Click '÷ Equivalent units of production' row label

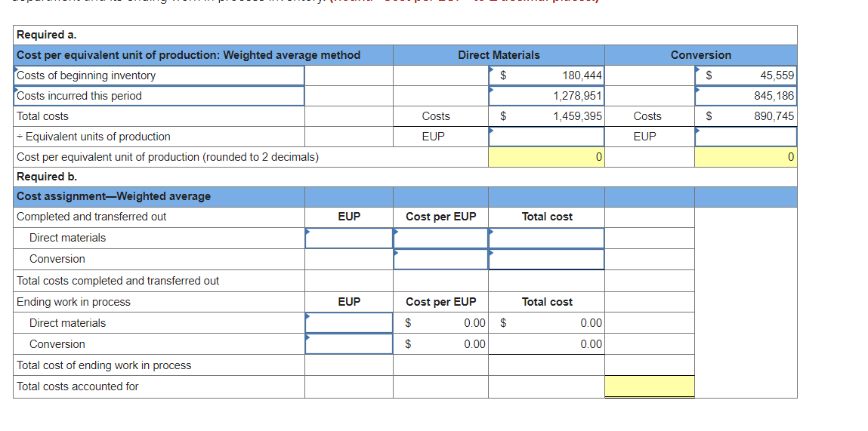pos(94,137)
